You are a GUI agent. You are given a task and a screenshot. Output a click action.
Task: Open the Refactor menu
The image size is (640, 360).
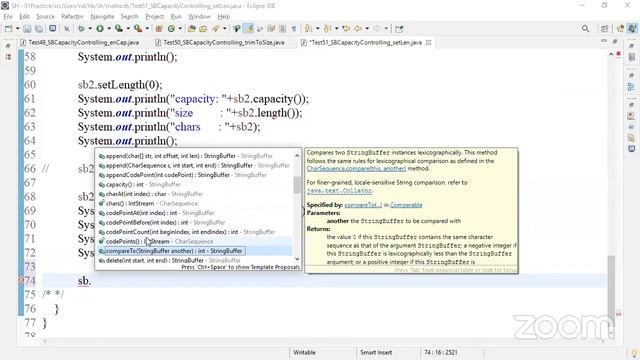click(x=72, y=16)
